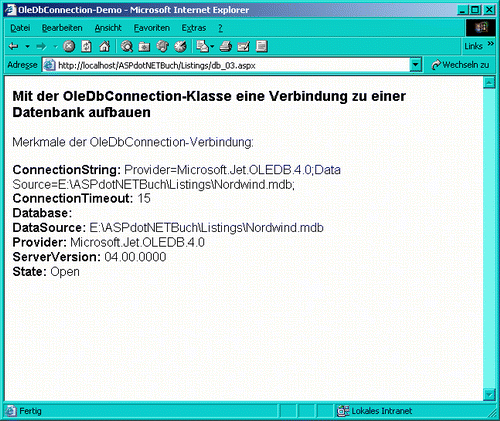
Task: Click the Wechseln zu button
Action: pos(460,65)
